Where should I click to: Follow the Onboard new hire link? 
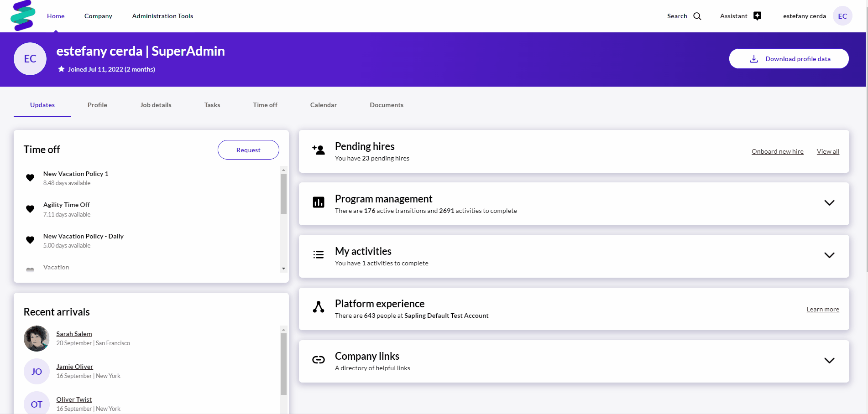pos(777,151)
